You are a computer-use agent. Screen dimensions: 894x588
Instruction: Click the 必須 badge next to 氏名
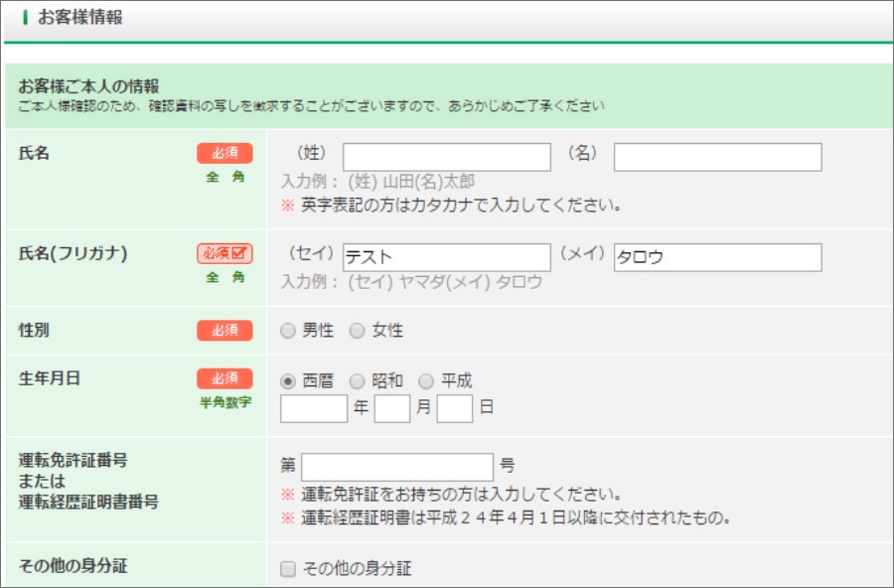[224, 153]
